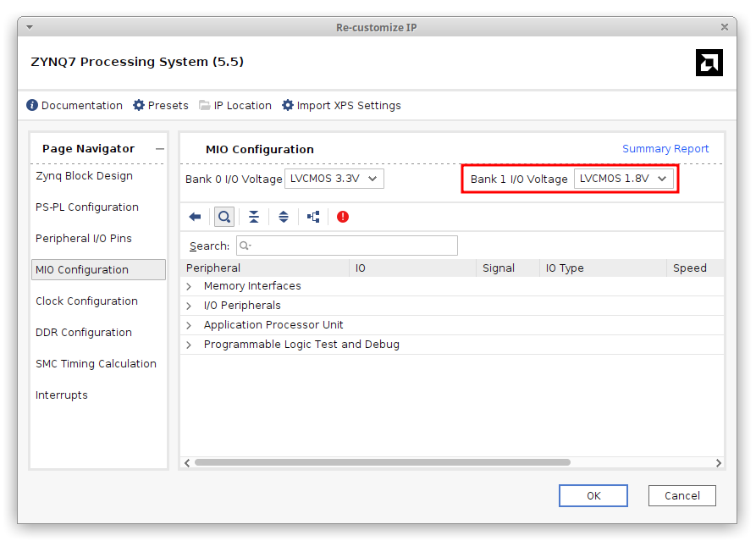Screen dimensions: 756x541
Task: Open Presets via the gear icon
Action: [139, 106]
